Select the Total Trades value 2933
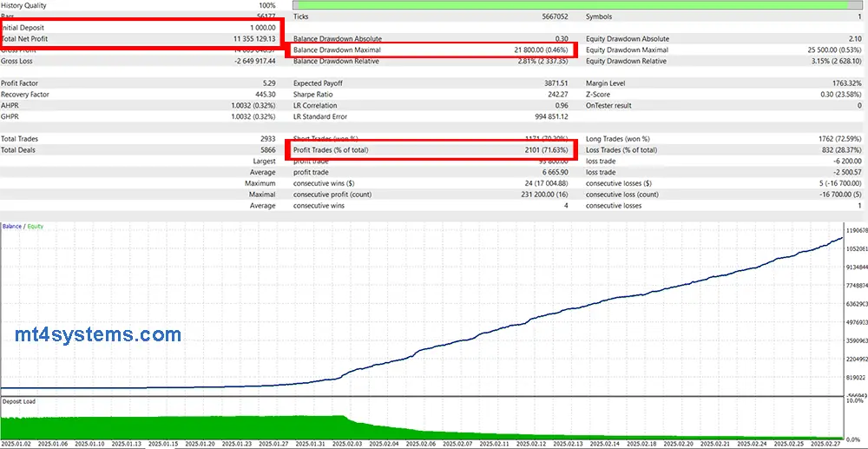The height and width of the screenshot is (449, 868). point(266,139)
